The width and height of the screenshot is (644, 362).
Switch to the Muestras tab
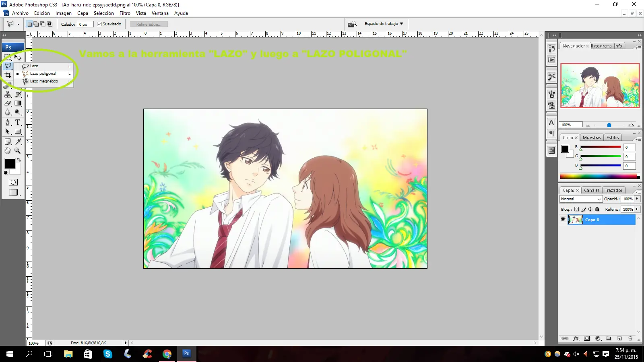point(592,138)
